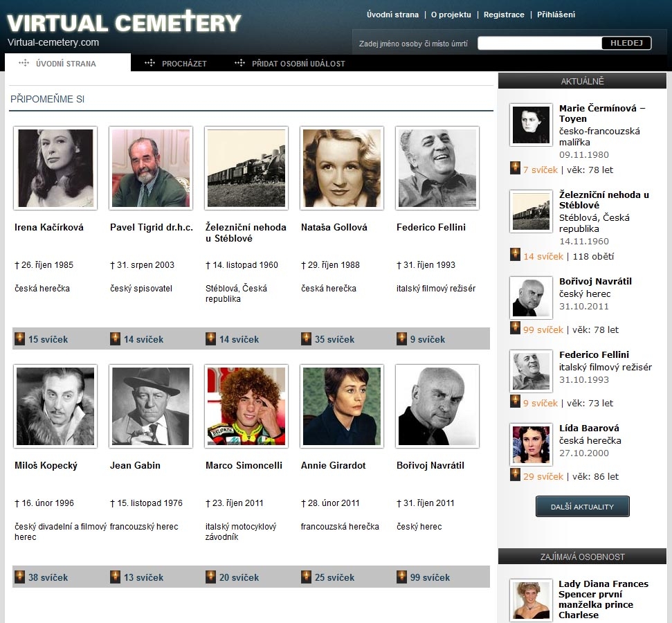Viewport: 672px width, 623px height.
Task: Open Miloš Kopecký's portrait photo
Action: point(55,406)
